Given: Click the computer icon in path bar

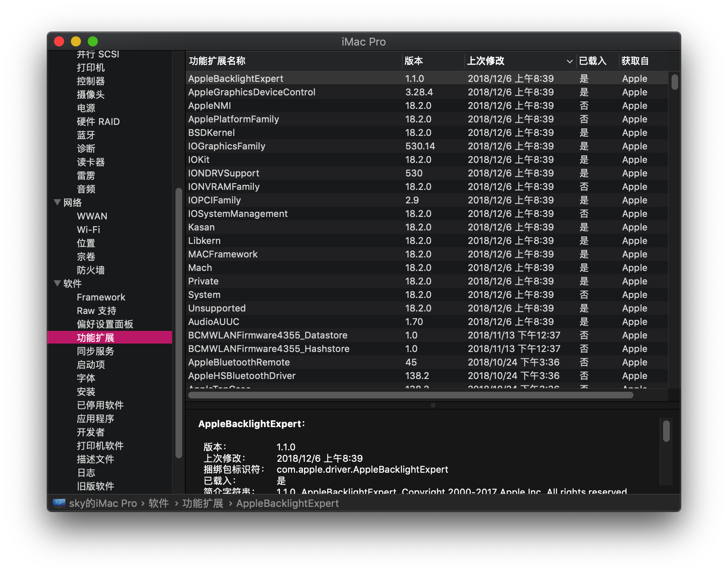Looking at the screenshot, I should point(59,503).
